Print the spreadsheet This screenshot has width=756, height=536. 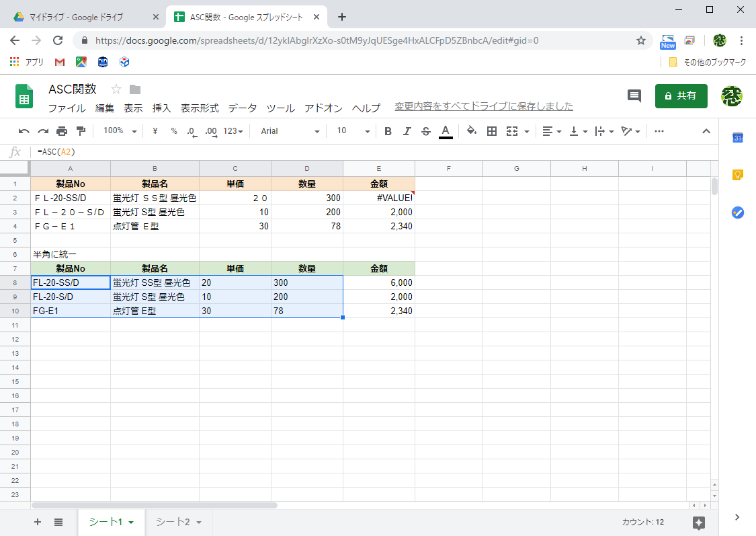(x=62, y=131)
